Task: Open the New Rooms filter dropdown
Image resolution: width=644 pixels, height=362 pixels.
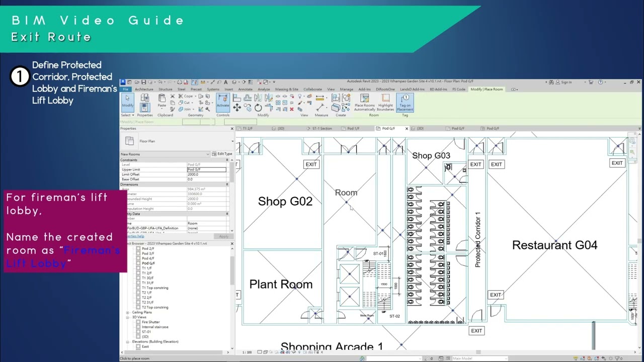Action: (165, 154)
